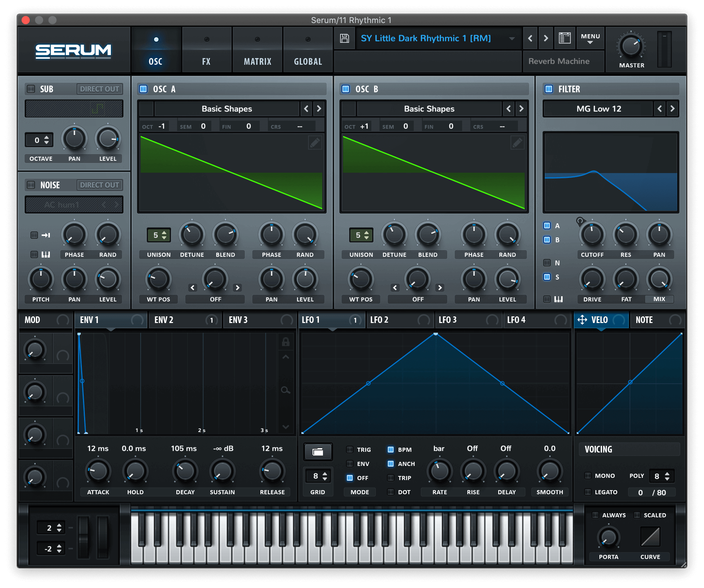This screenshot has height=588, width=704.
Task: Click the envelope lock icon
Action: coord(286,342)
